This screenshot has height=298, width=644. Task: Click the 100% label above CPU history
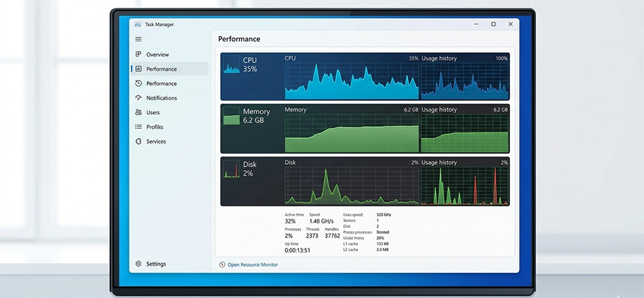(x=502, y=59)
